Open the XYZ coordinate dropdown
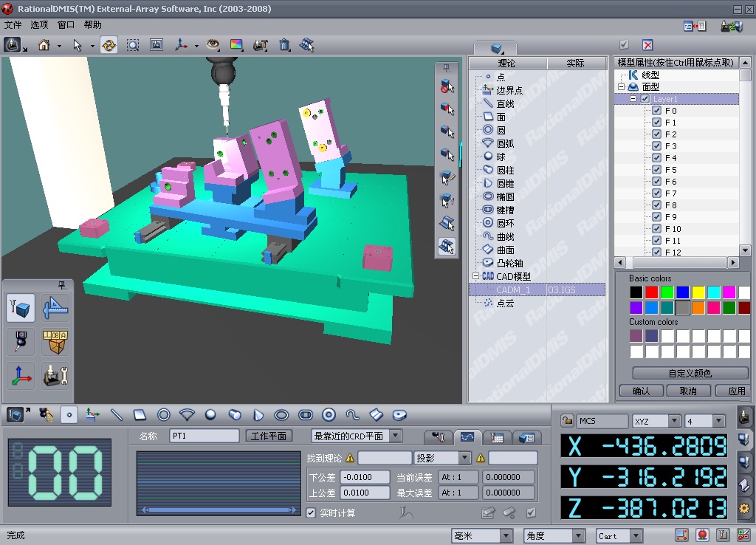Image resolution: width=756 pixels, height=545 pixels. tap(675, 421)
